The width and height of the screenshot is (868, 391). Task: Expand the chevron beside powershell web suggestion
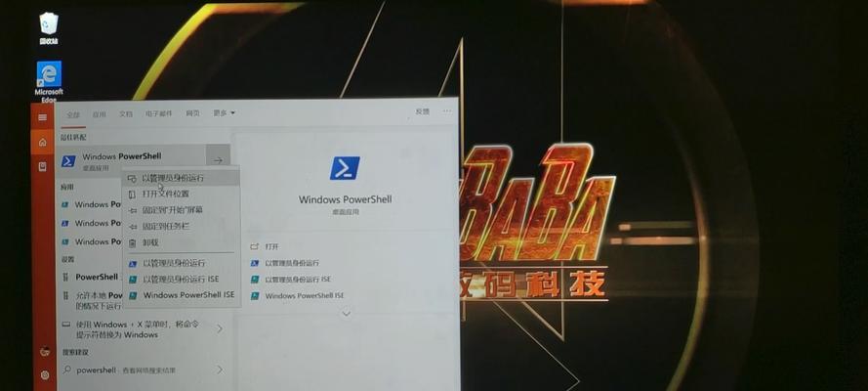pyautogui.click(x=220, y=369)
